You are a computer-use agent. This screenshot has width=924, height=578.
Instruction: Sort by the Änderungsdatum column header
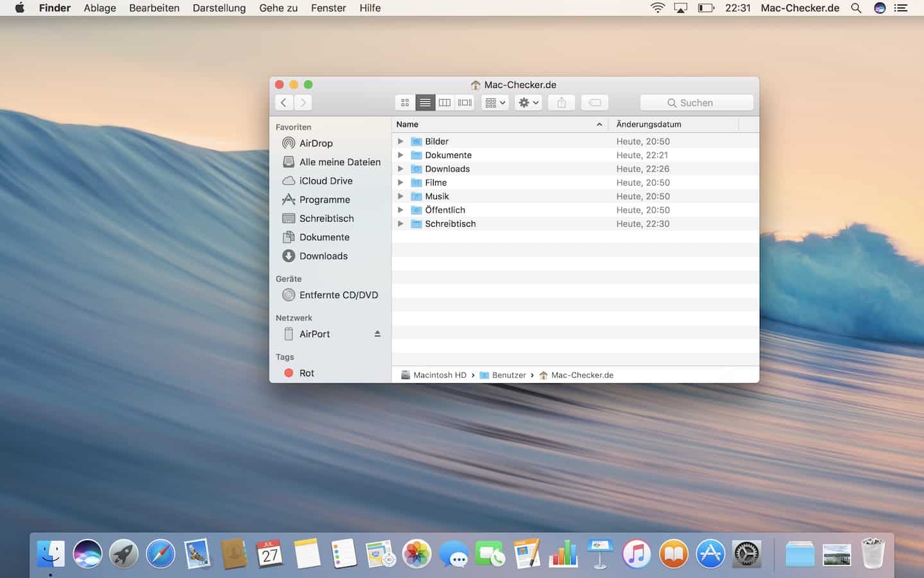coord(674,125)
